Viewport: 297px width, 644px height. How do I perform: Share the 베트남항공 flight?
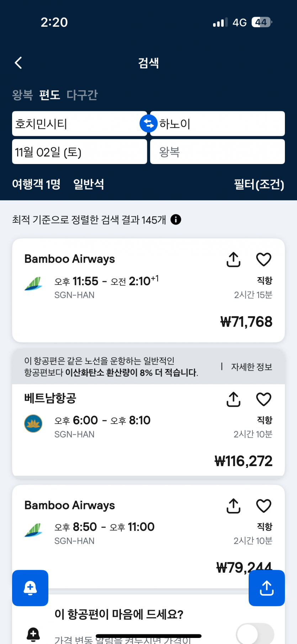pos(233,399)
